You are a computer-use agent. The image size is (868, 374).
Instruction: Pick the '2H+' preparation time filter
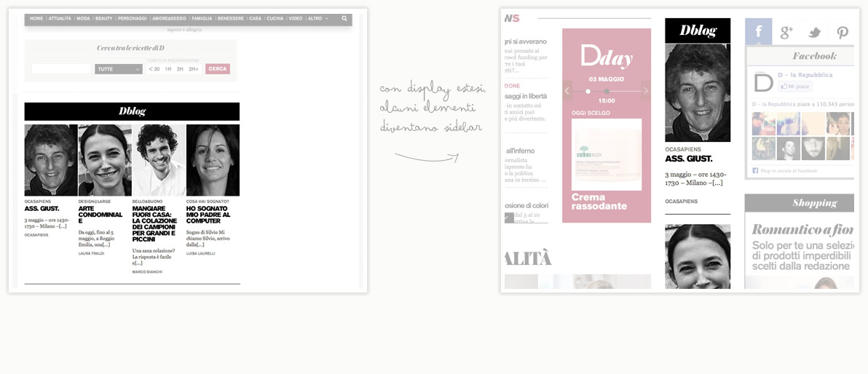coord(193,69)
